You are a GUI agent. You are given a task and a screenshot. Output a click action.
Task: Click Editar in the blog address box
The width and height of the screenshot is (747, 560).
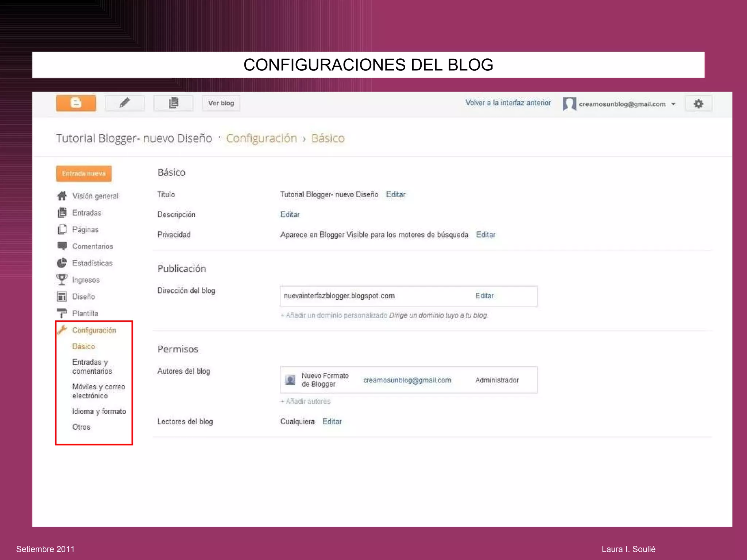[x=484, y=296]
